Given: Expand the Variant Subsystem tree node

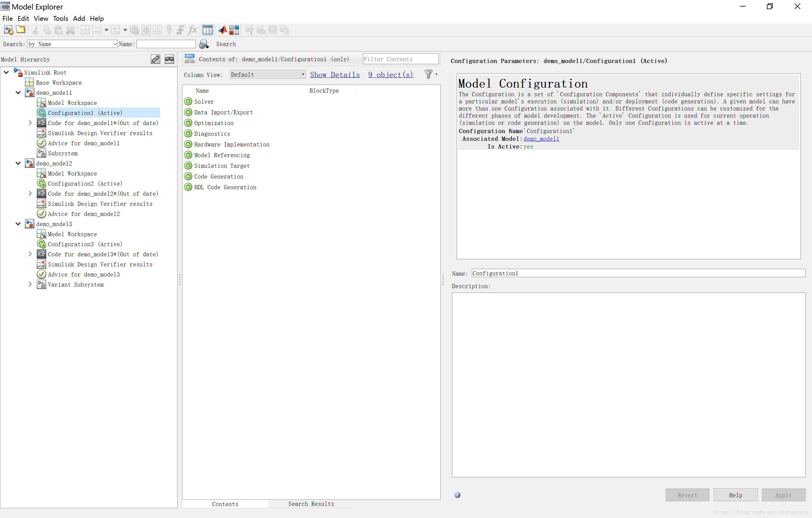Looking at the screenshot, I should pos(30,285).
